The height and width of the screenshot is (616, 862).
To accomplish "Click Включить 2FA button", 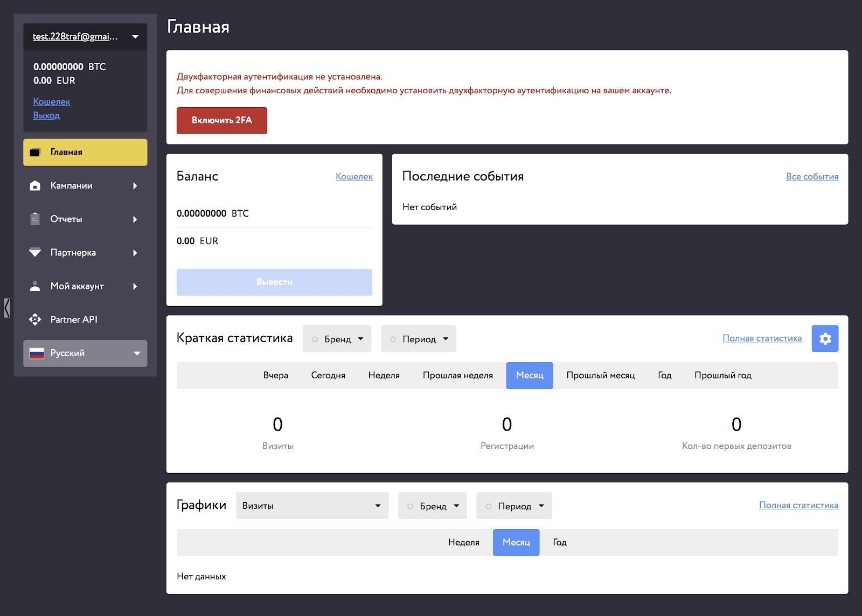I will (x=222, y=120).
